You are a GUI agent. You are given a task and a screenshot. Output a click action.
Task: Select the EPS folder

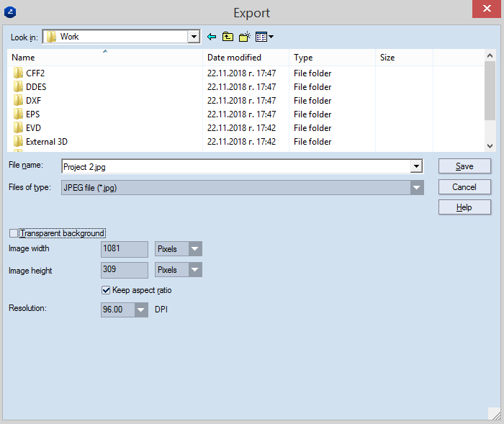[x=33, y=114]
